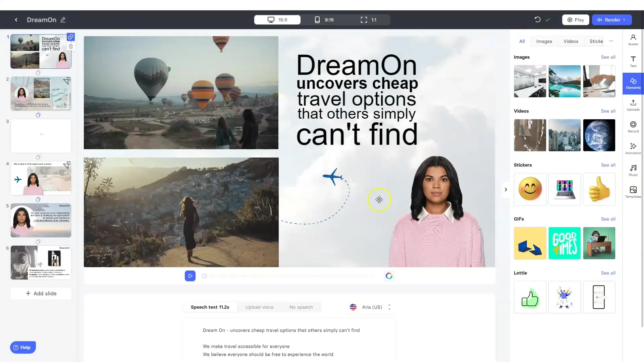Pick the Earth video thumbnail
The image size is (644, 362).
[x=599, y=135]
